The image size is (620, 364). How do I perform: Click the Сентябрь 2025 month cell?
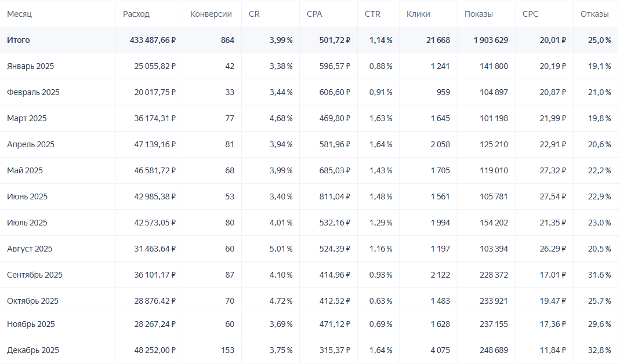35,275
